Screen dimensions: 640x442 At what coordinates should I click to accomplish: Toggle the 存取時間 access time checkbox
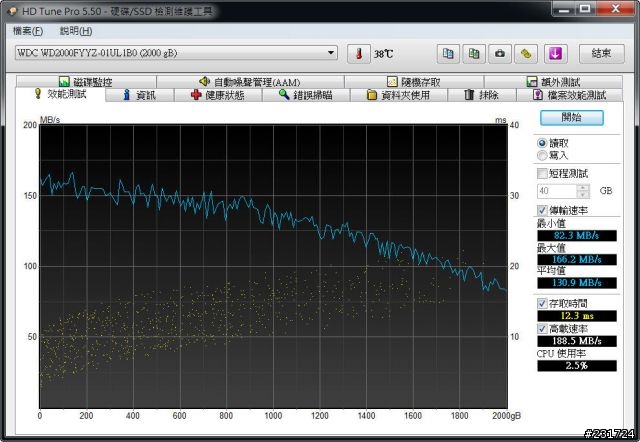coord(542,304)
